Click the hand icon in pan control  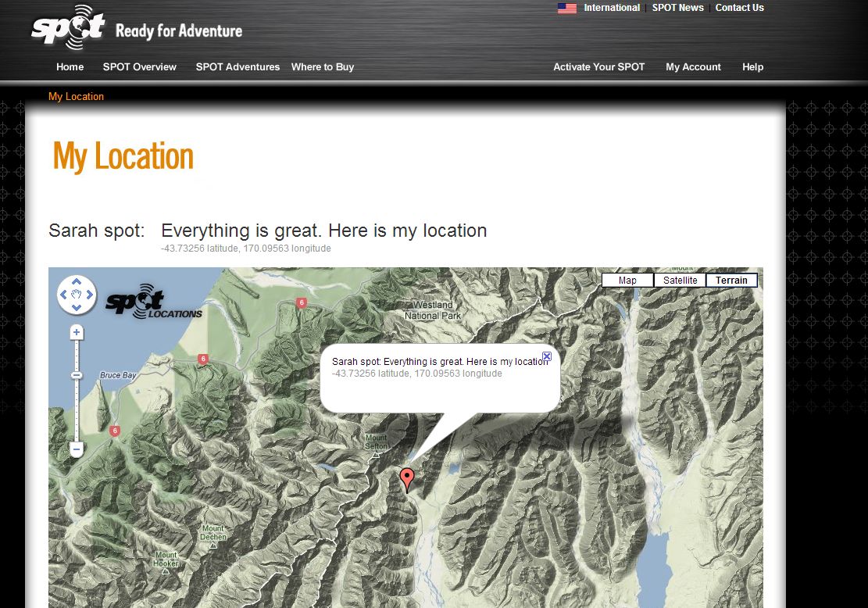pos(77,295)
